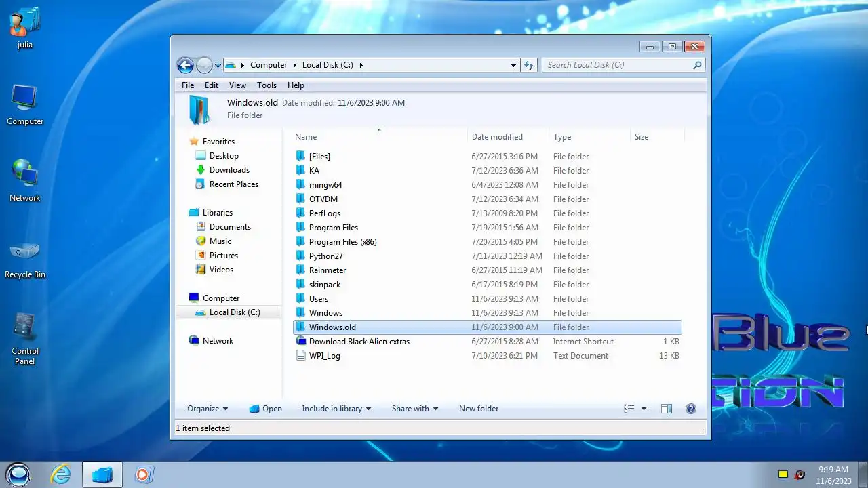Select Network in the navigation pane
This screenshot has width=868, height=488.
click(x=218, y=341)
